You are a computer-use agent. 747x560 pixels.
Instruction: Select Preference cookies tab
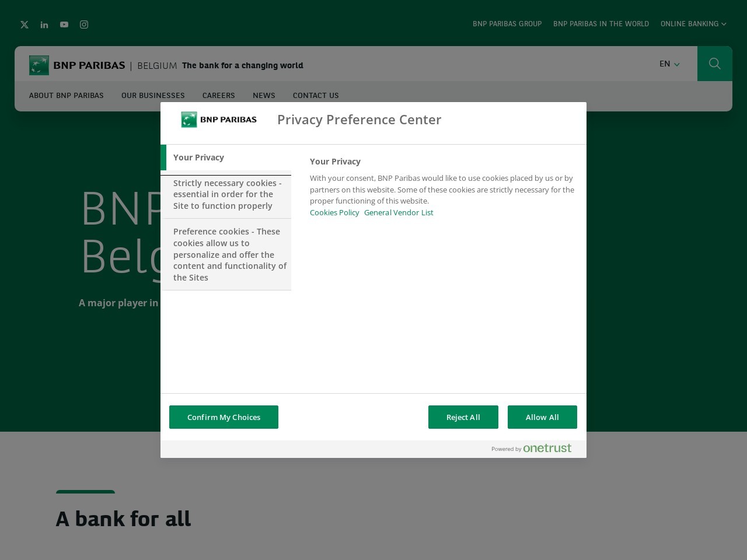point(227,254)
